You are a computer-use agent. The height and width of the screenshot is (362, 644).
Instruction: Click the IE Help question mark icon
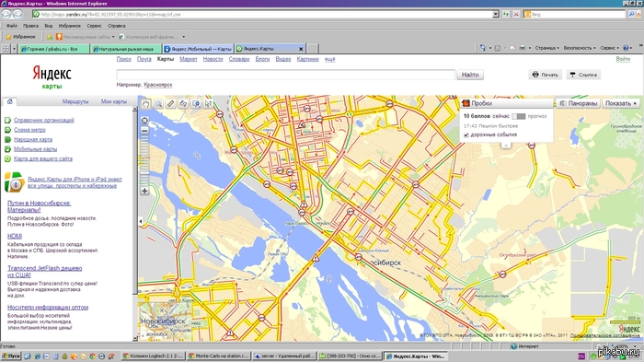[626, 48]
